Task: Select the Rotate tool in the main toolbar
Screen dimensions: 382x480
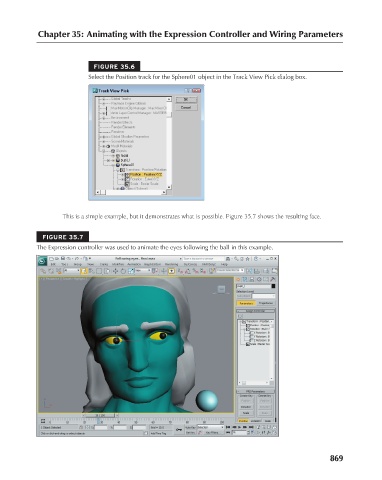Action: coord(123,271)
